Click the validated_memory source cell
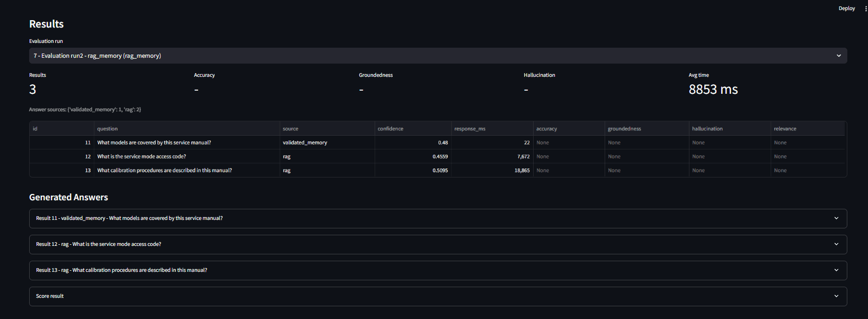This screenshot has width=868, height=319. (x=327, y=143)
